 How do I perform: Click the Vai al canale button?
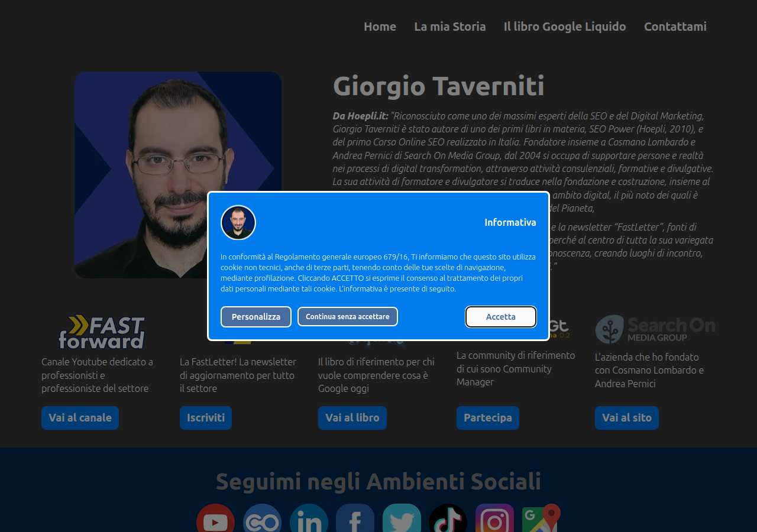coord(80,418)
